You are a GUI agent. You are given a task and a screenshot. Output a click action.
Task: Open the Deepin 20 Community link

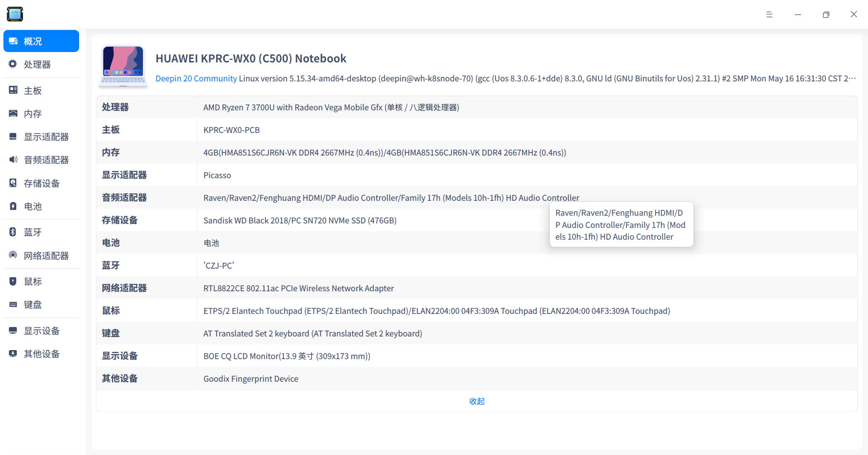[x=196, y=78]
